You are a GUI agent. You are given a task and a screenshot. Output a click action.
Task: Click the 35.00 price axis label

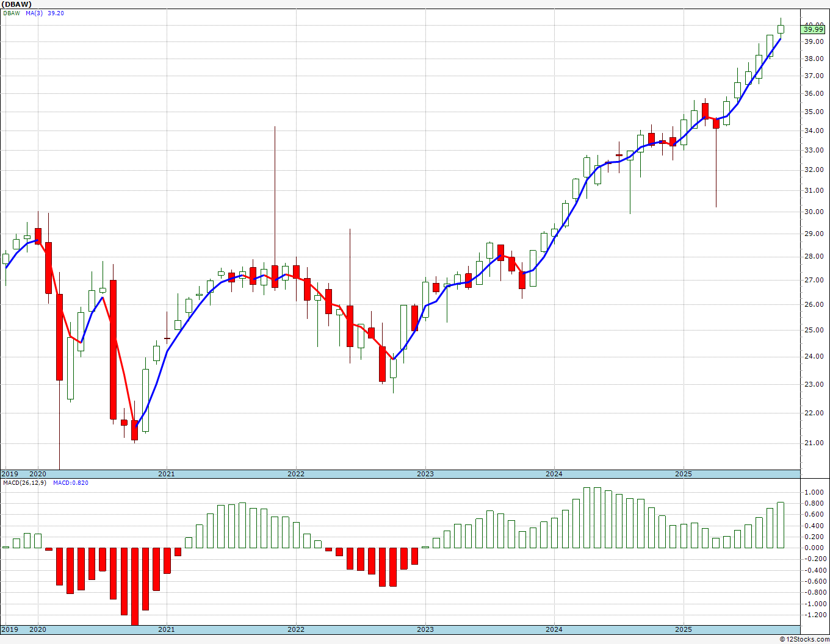click(x=814, y=112)
